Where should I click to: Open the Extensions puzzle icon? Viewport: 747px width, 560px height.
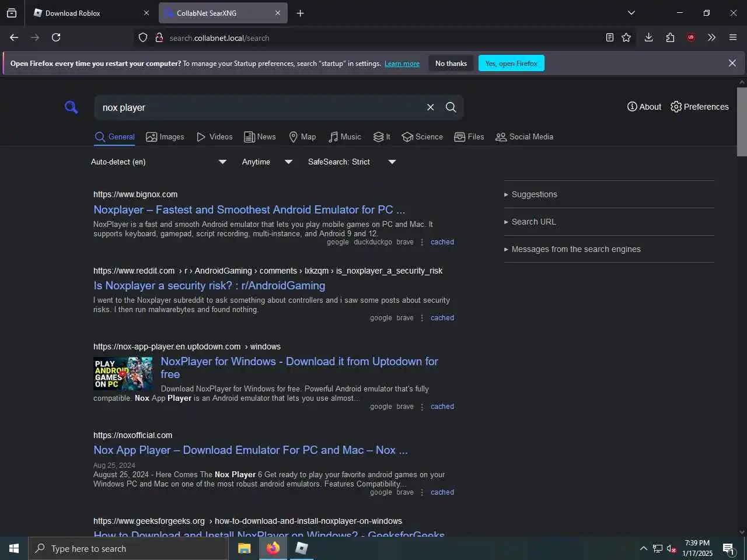(670, 37)
